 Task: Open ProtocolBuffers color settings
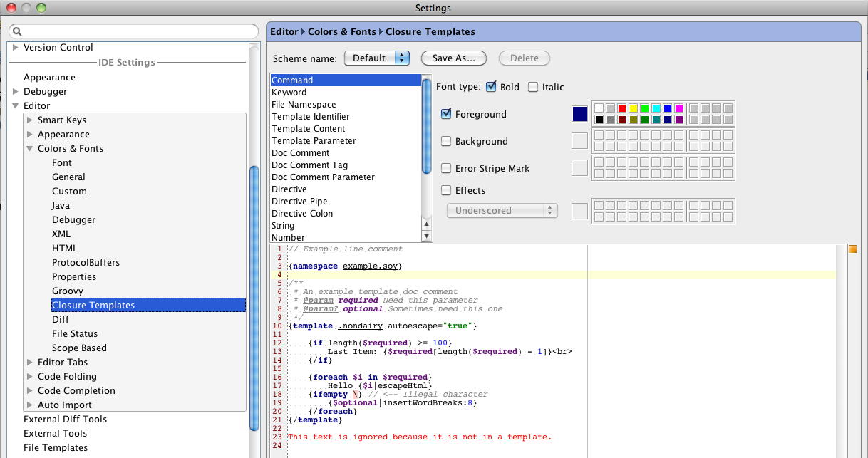[x=86, y=263]
